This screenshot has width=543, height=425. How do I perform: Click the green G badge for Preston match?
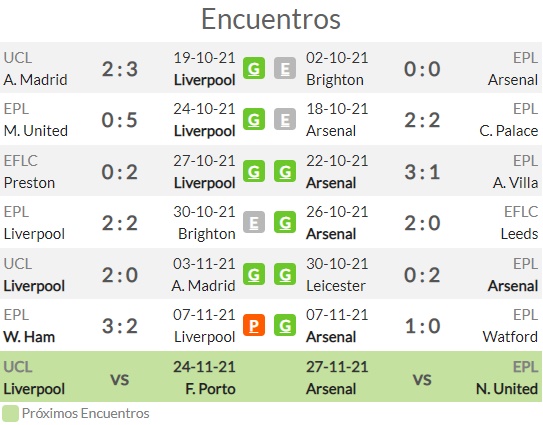point(254,171)
